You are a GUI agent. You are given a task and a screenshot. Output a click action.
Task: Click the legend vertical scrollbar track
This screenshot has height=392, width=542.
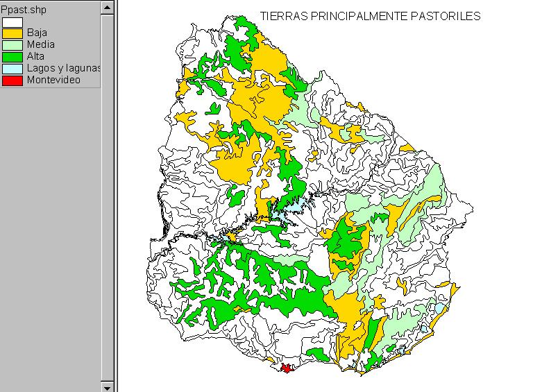pyautogui.click(x=107, y=208)
